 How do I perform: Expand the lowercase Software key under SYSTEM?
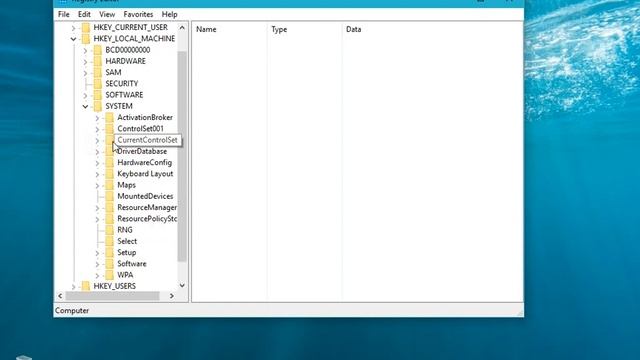(x=97, y=264)
